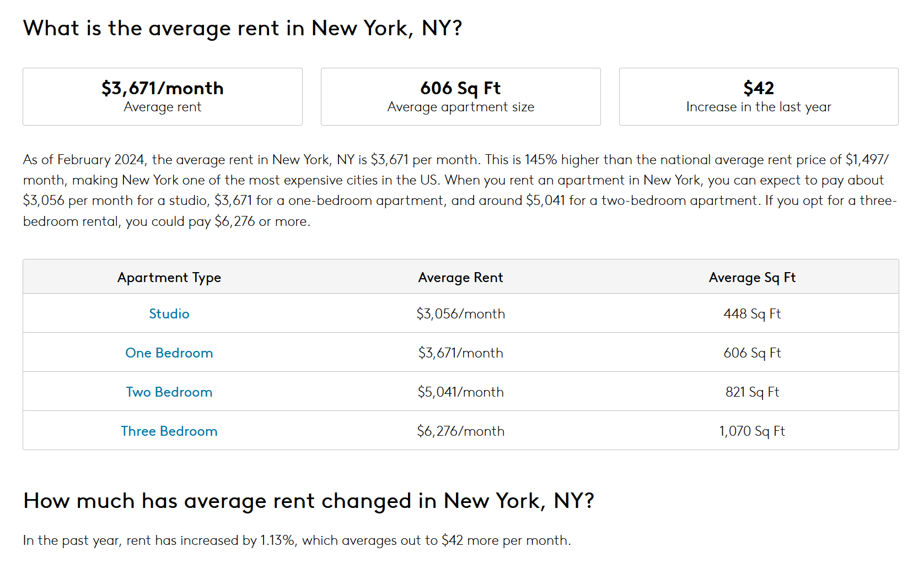Click the $3,056/month studio rent cell
The width and height of the screenshot is (924, 563).
tap(460, 314)
